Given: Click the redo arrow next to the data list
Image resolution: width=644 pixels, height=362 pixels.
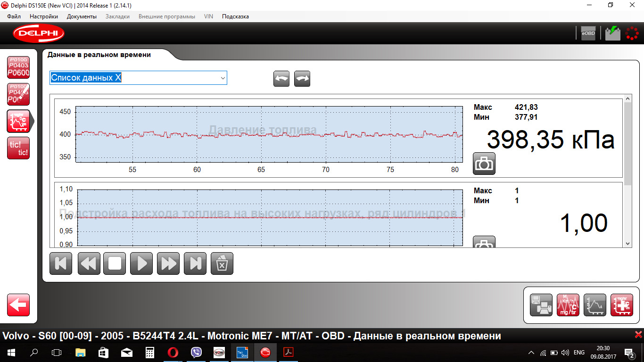Looking at the screenshot, I should (x=302, y=79).
